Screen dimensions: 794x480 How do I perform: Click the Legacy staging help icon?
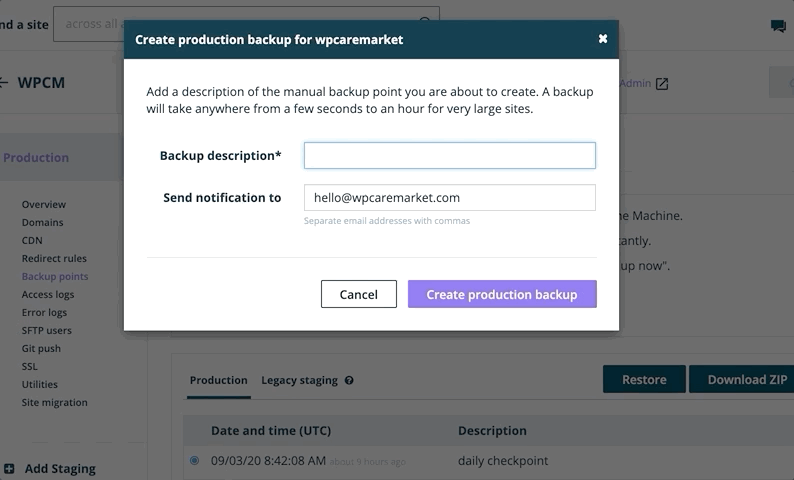(349, 381)
